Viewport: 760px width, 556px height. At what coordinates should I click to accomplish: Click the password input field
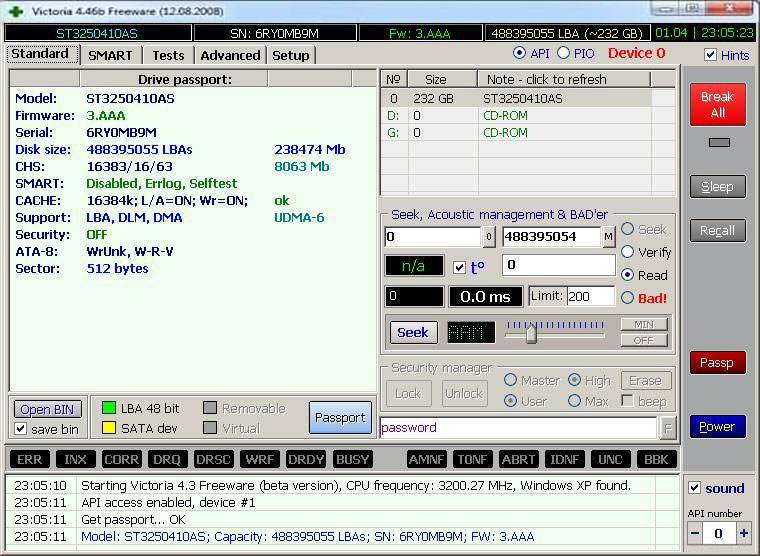pos(518,428)
